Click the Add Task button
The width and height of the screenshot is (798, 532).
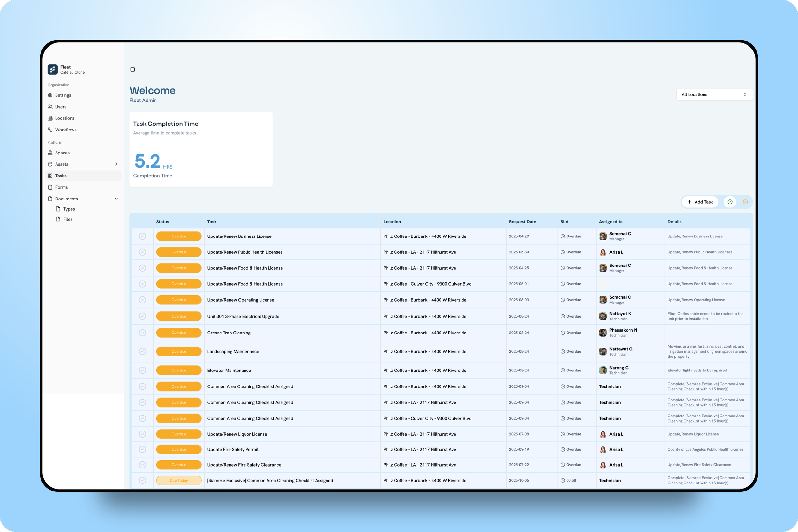700,202
